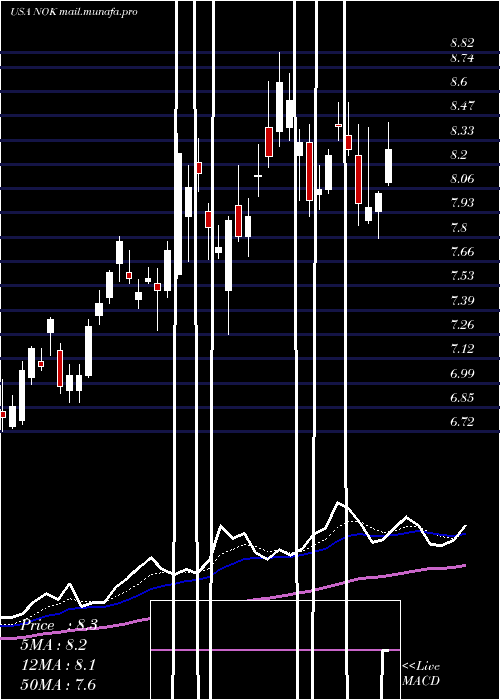Click the 'USA NOK mail.munafa.pro' title text
The height and width of the screenshot is (700, 500).
(74, 12)
